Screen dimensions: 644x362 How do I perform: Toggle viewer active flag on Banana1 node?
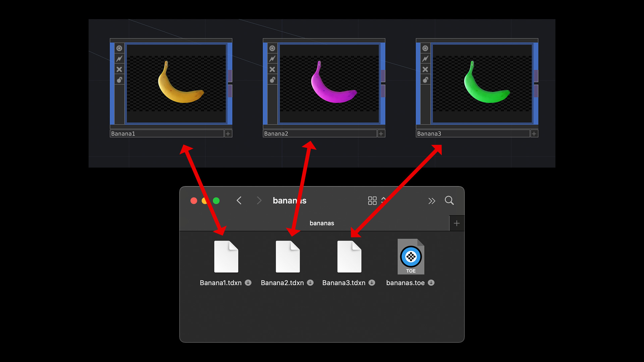pyautogui.click(x=119, y=48)
